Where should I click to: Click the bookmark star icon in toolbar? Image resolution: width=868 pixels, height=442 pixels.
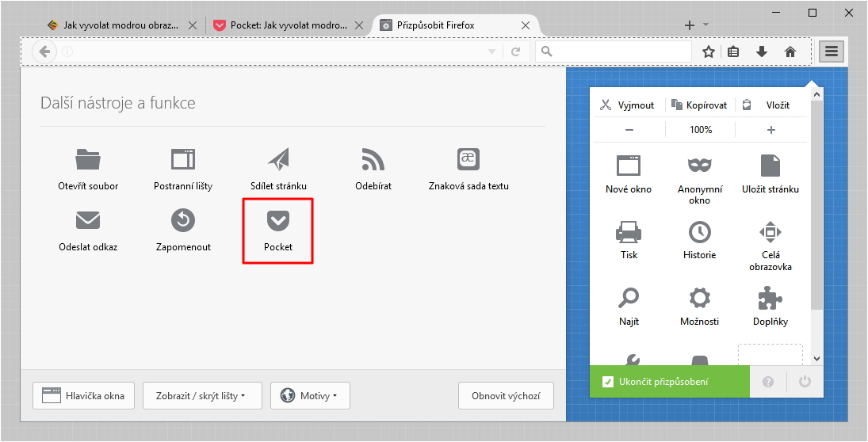pyautogui.click(x=709, y=51)
